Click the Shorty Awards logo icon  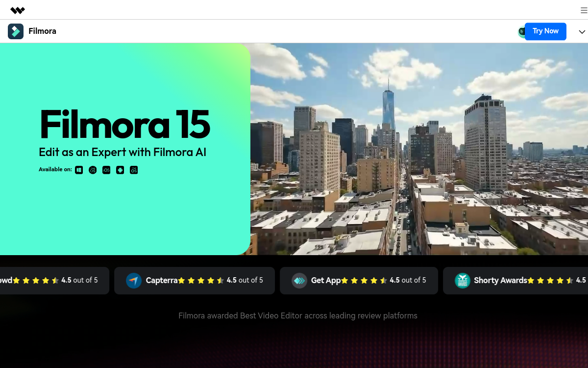click(x=462, y=281)
